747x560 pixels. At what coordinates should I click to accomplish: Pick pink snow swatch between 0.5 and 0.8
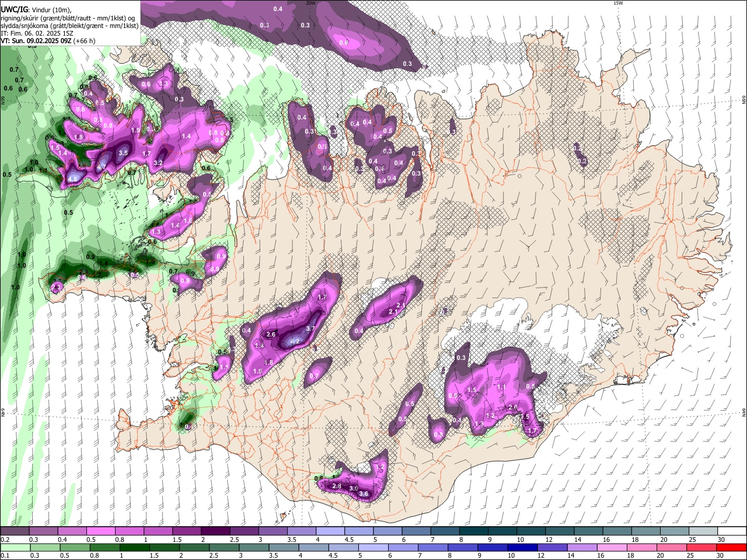coord(100,531)
